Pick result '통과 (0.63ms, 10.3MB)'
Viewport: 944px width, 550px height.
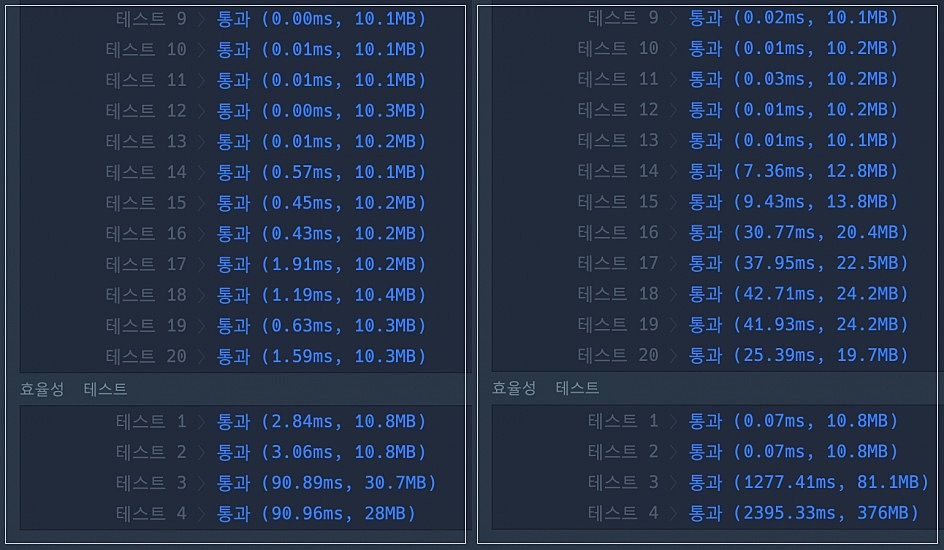(x=321, y=326)
